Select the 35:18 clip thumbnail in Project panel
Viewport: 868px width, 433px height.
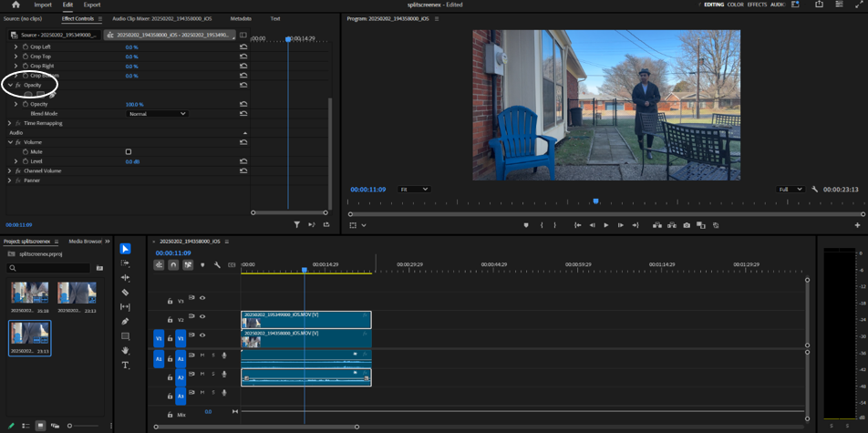click(29, 294)
